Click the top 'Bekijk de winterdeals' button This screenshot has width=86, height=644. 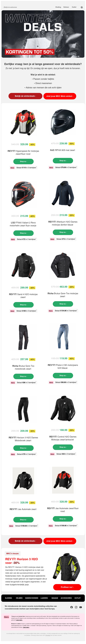click(25, 96)
